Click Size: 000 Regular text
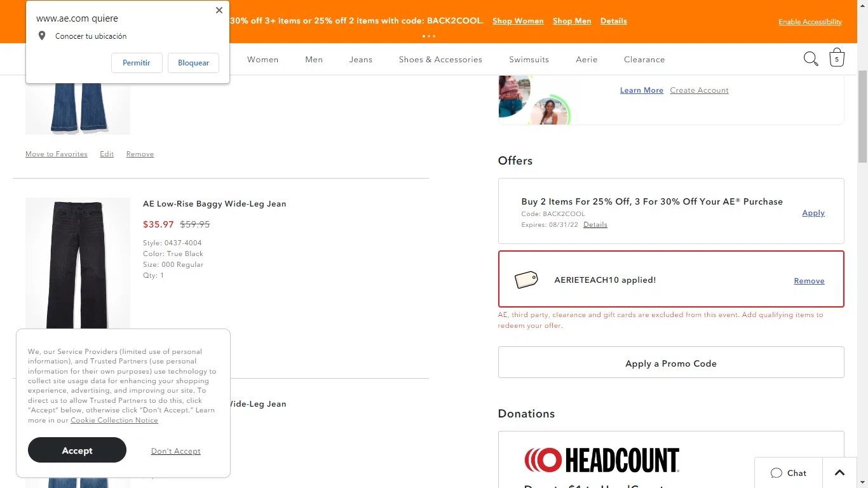Viewport: 868px width, 488px height. click(173, 264)
